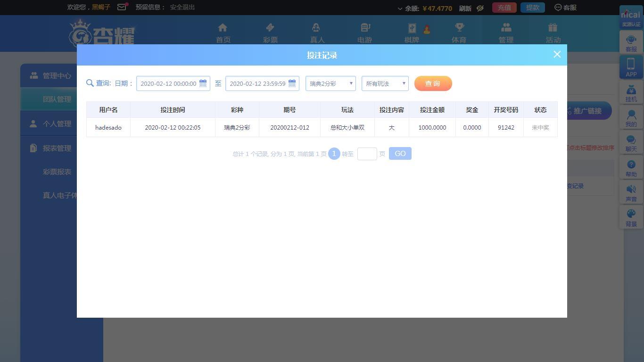
Task: Click the 刷新 balance refresh link
Action: click(465, 8)
